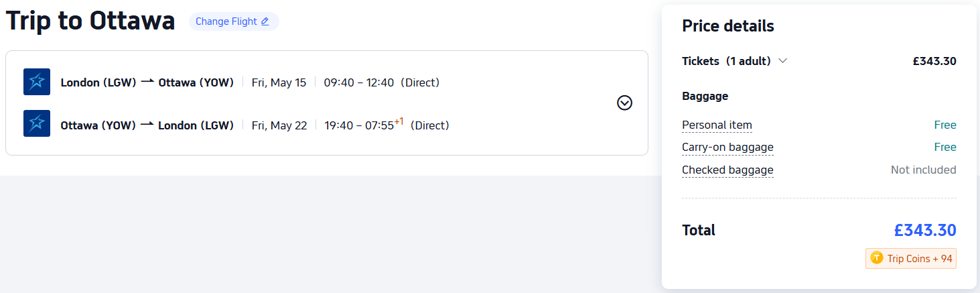
Task: Click the Price details heading
Action: click(x=728, y=26)
